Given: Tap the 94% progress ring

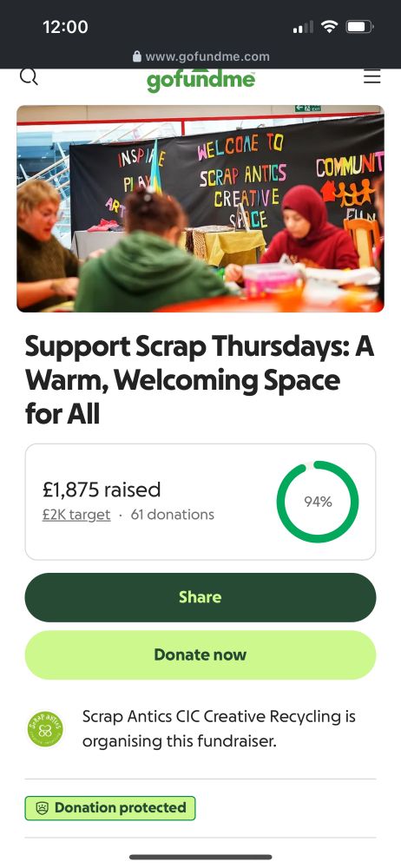Looking at the screenshot, I should point(318,502).
